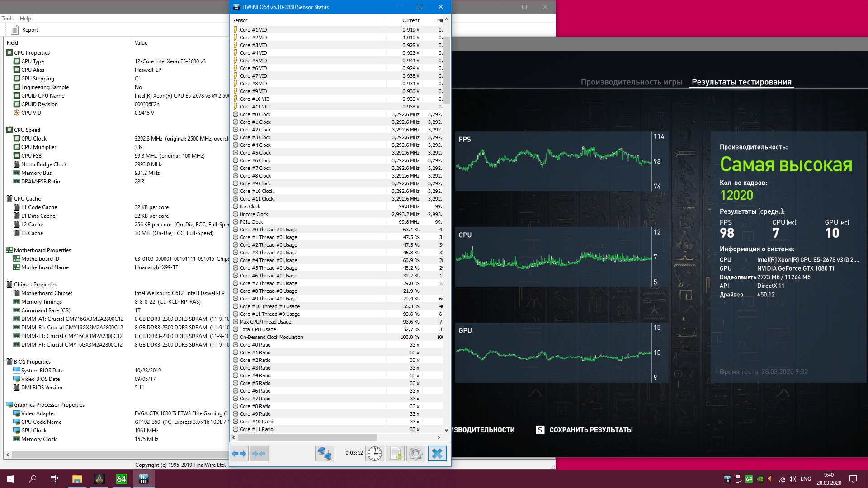Open the HWiNFO taskbar icon
Viewport: 868px width, 488px height.
(x=144, y=479)
